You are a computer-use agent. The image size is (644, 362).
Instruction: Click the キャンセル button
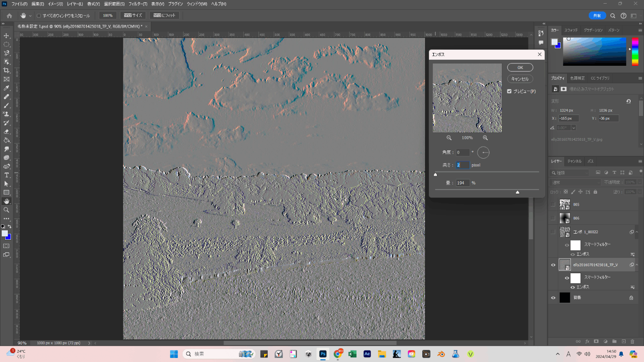pyautogui.click(x=520, y=79)
